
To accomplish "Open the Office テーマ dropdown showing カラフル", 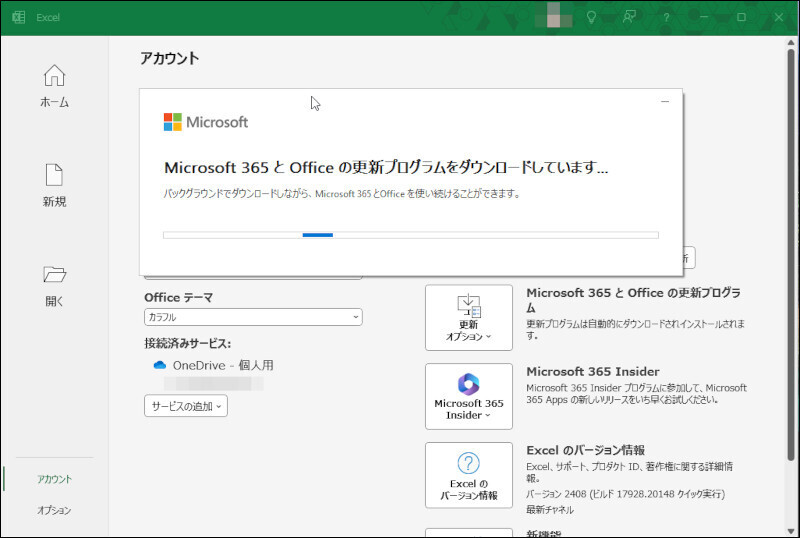I will (253, 317).
